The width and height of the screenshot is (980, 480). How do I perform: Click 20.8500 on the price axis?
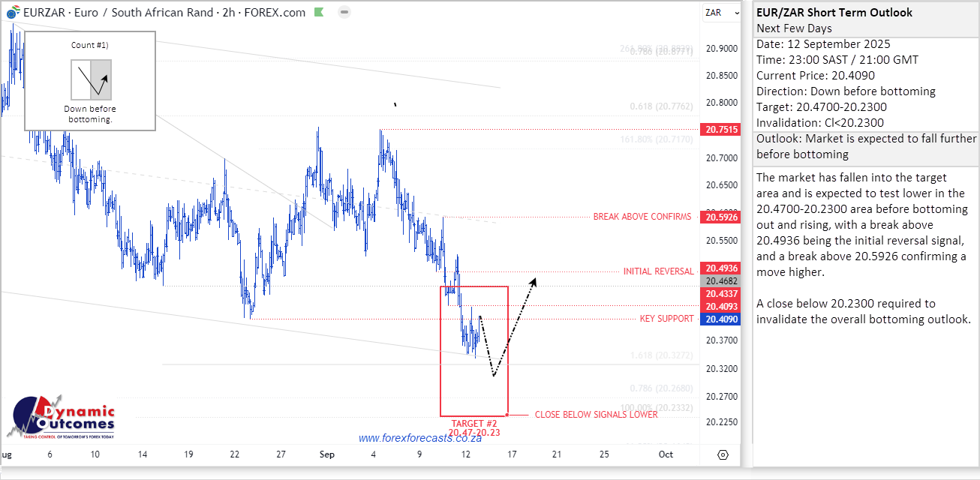[721, 76]
